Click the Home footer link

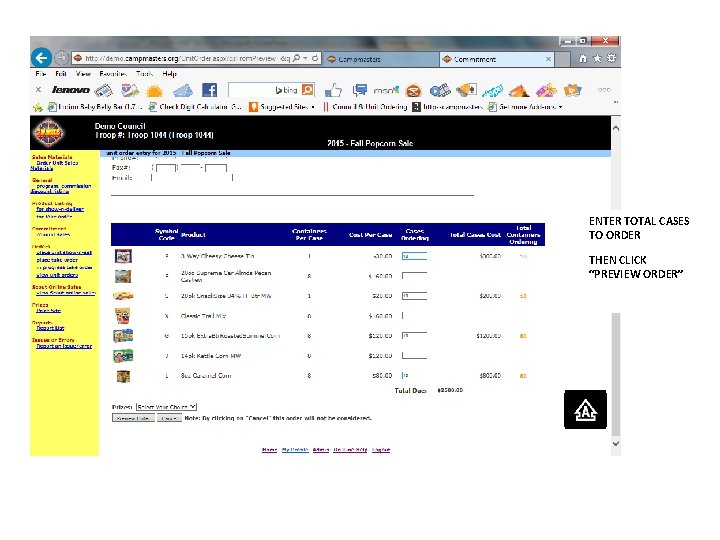269,450
